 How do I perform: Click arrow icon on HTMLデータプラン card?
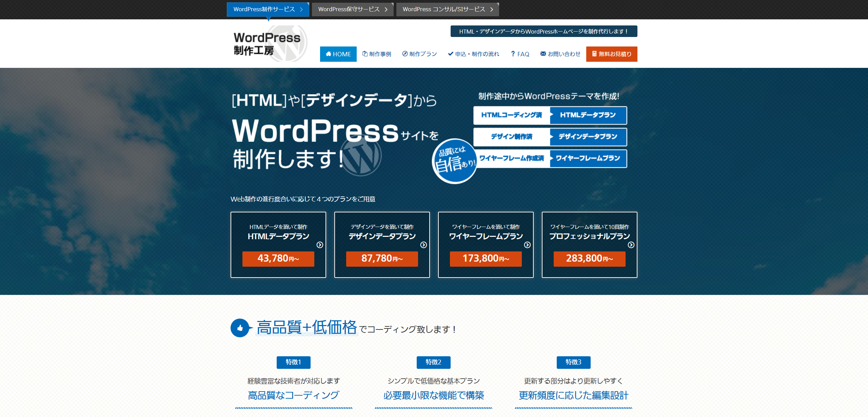(x=320, y=245)
